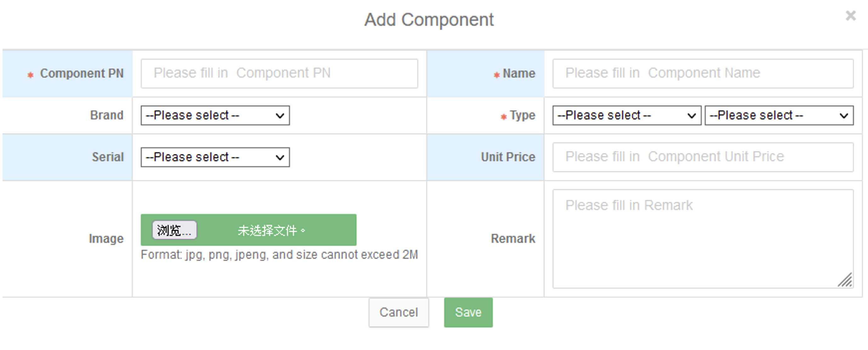Open the Brand dropdown
Screen dimensions: 868x350
(215, 115)
